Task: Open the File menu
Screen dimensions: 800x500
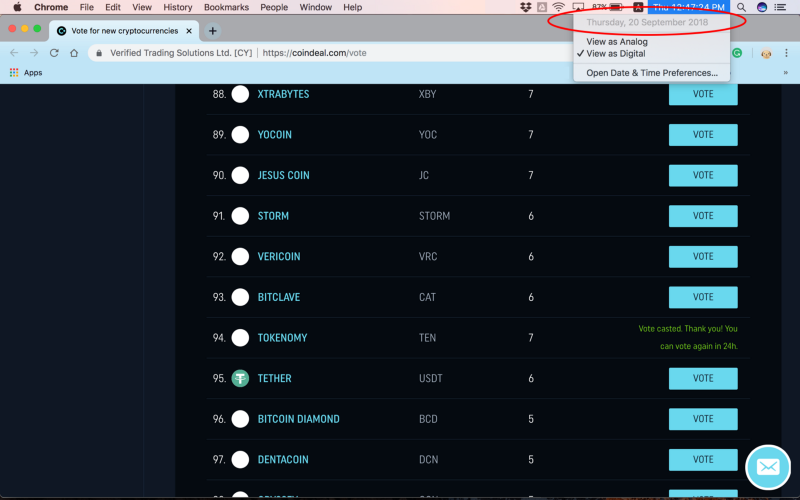Action: point(87,7)
